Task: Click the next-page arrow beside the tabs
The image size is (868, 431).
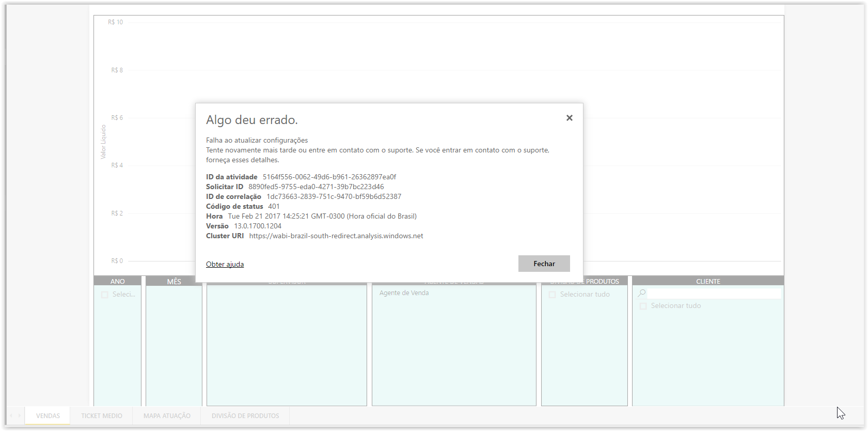Action: (20, 415)
